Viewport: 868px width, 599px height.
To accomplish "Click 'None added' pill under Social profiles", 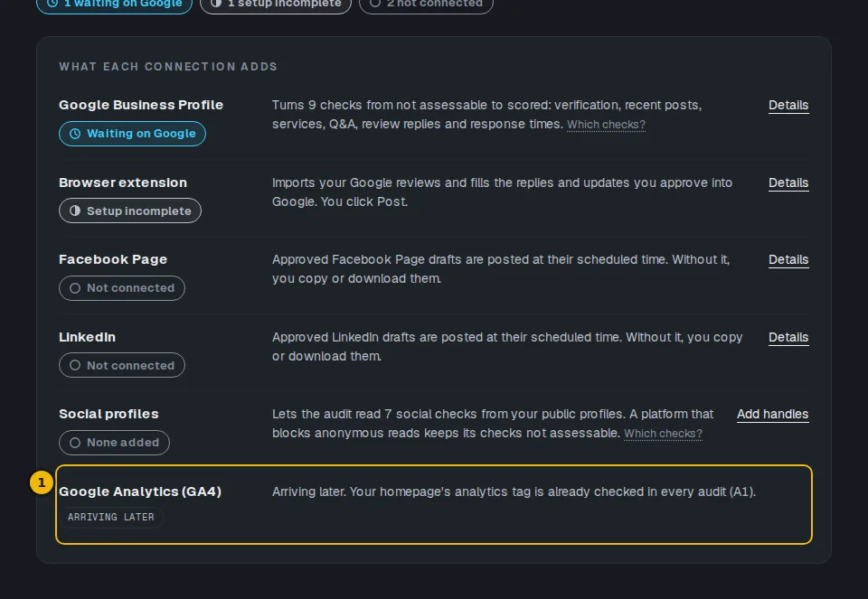I will tap(114, 443).
